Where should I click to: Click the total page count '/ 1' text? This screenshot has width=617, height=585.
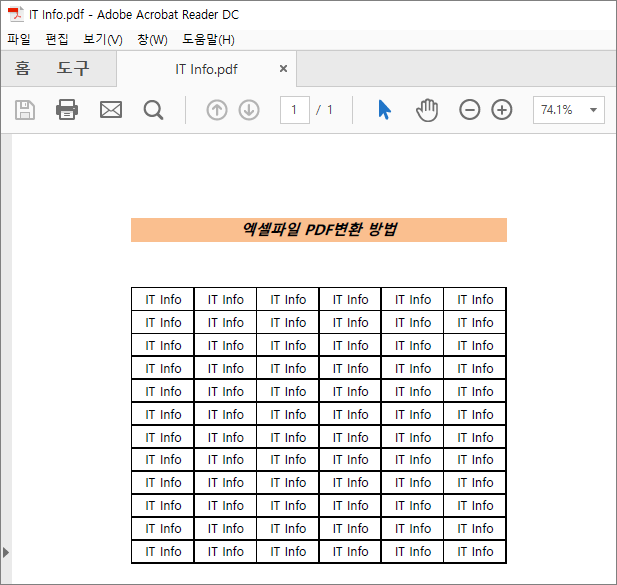[x=324, y=110]
